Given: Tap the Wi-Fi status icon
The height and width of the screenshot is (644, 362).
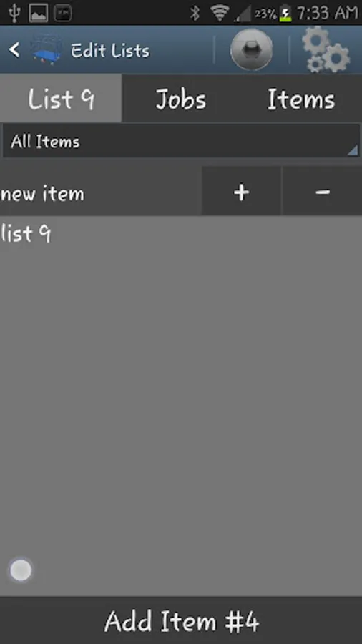Looking at the screenshot, I should [220, 14].
